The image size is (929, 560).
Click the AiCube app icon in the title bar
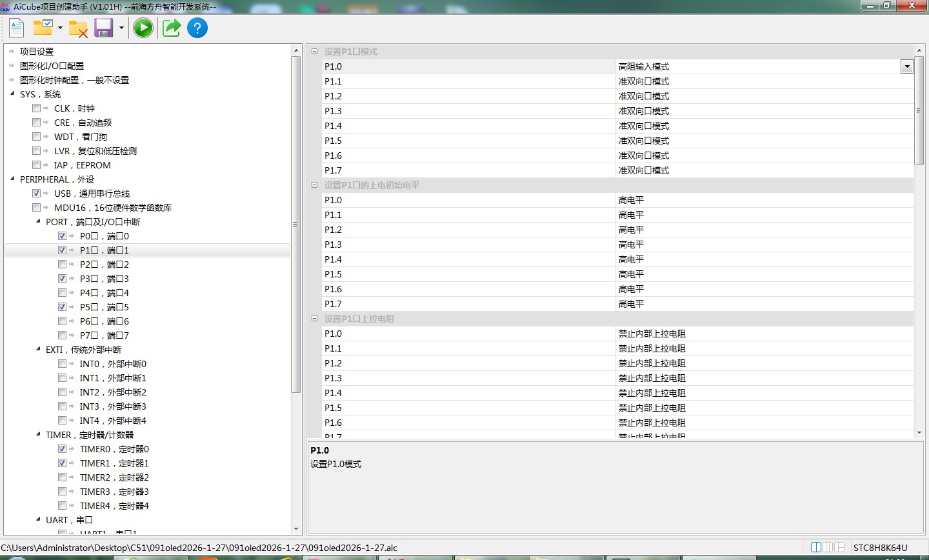(x=6, y=6)
